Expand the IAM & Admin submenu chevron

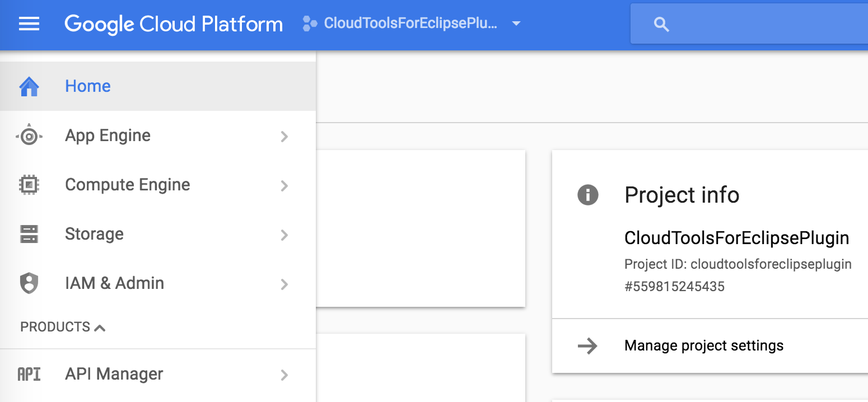click(284, 284)
